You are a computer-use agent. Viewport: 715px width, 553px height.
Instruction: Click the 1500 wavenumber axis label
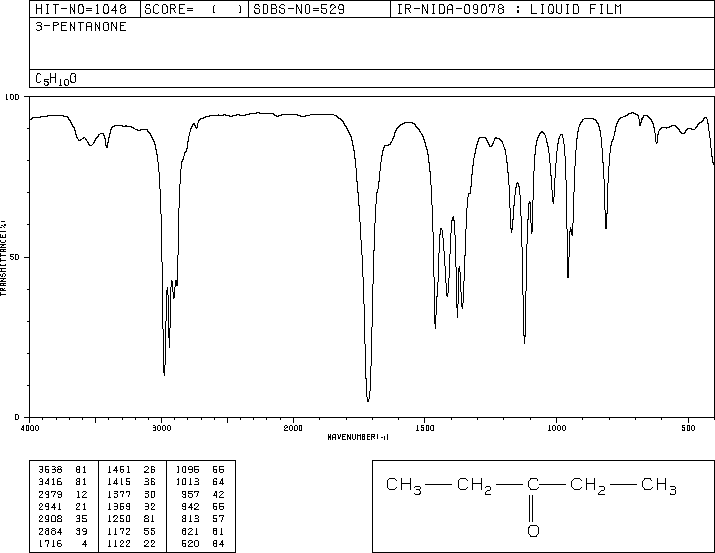coord(425,428)
